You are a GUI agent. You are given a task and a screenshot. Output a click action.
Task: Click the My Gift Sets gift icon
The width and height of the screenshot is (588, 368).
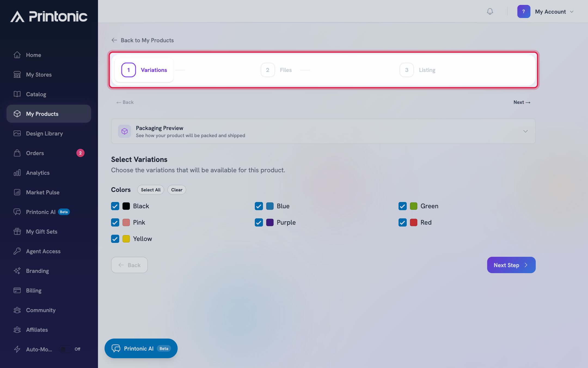click(17, 231)
